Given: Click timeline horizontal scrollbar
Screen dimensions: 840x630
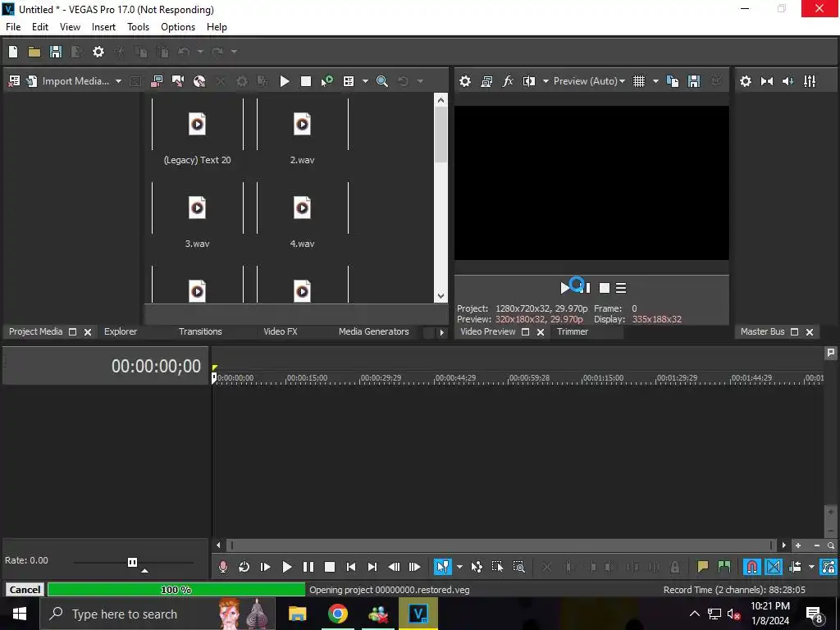Looking at the screenshot, I should pyautogui.click(x=501, y=546).
